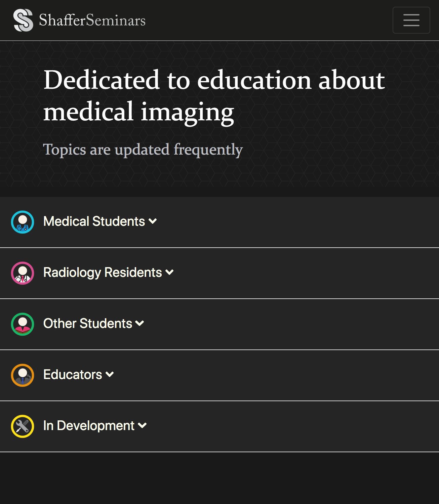
Task: Click the Radiology Residents avatar icon
Action: pos(23,273)
